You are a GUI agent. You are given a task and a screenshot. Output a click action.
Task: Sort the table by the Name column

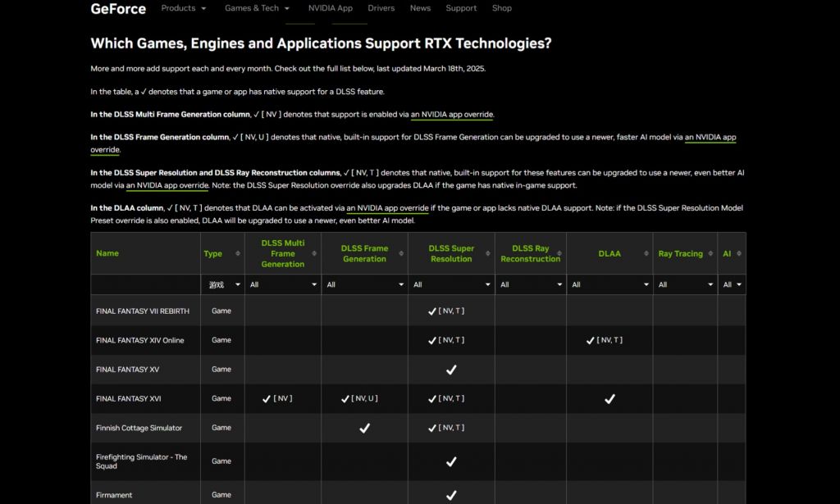tap(107, 253)
